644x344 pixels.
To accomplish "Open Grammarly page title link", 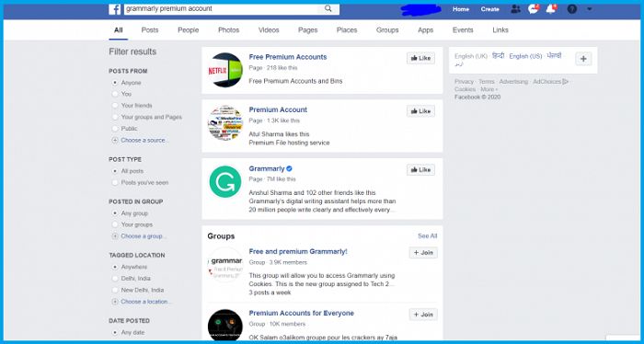I will pos(267,168).
